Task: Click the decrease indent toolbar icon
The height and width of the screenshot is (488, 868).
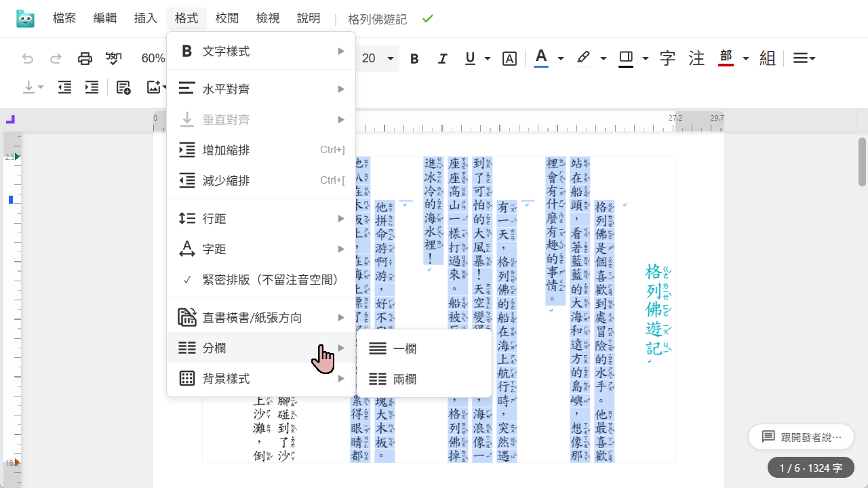Action: click(64, 87)
